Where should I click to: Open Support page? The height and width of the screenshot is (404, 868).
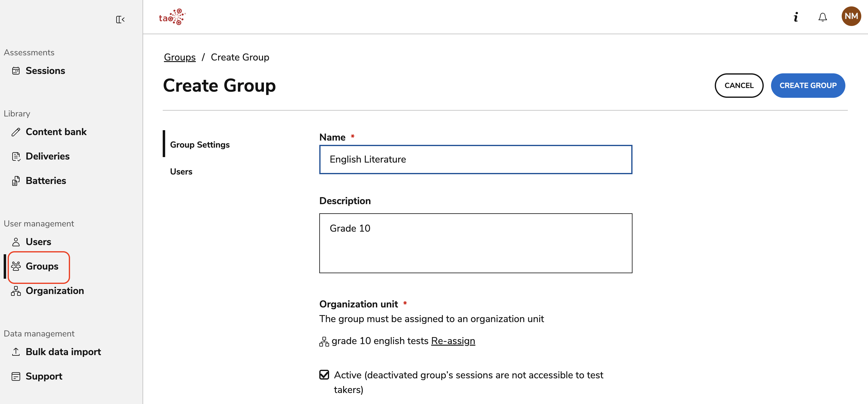point(44,376)
